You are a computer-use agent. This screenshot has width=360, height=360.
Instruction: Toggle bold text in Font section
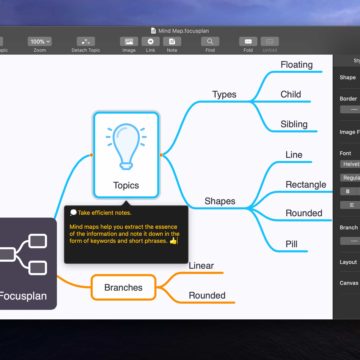[x=349, y=192]
